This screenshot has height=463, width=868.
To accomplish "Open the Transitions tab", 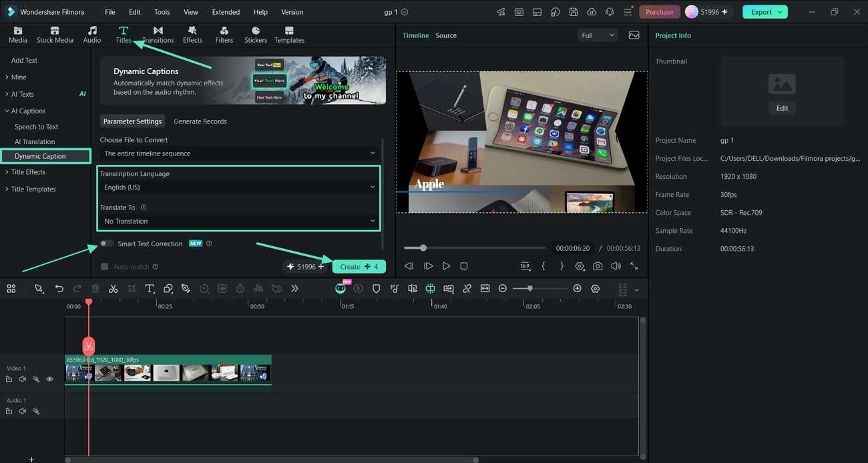I will tap(158, 35).
